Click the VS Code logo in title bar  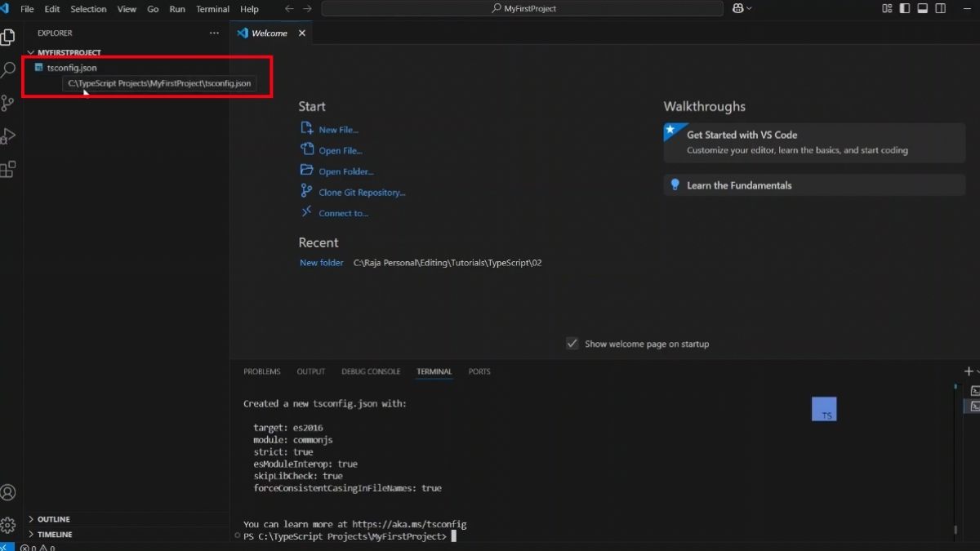coord(5,9)
